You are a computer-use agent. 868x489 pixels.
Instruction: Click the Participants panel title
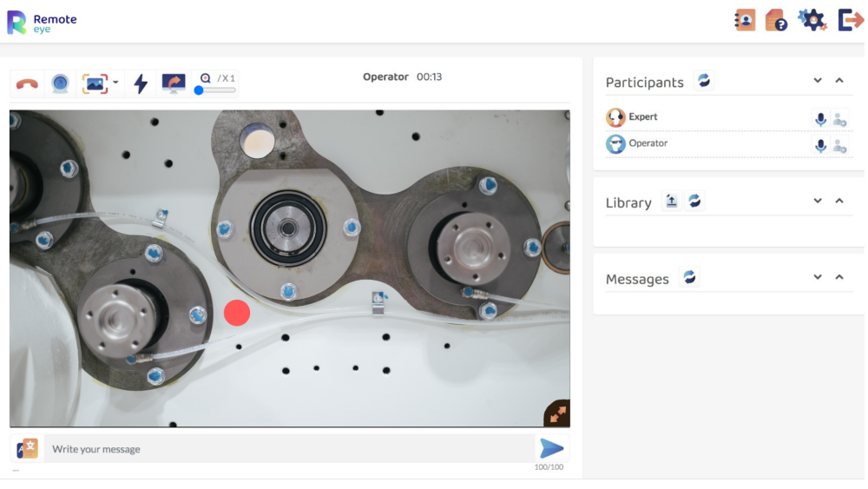click(644, 83)
